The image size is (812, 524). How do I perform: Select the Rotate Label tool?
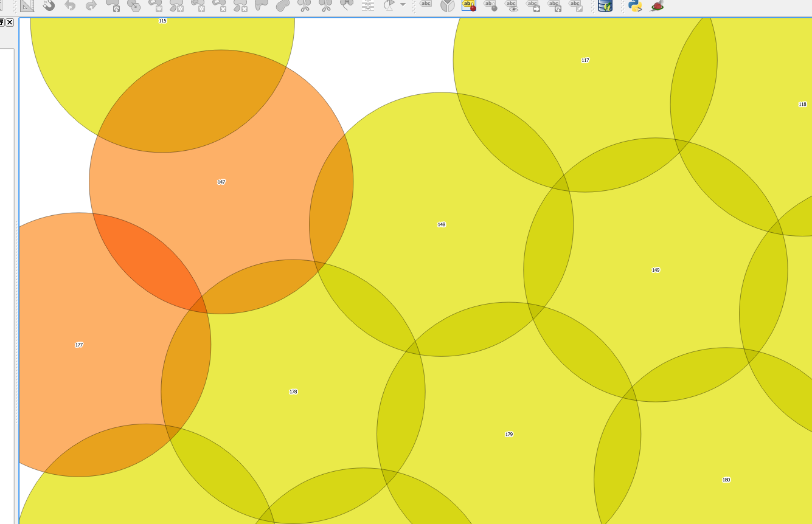click(x=554, y=5)
